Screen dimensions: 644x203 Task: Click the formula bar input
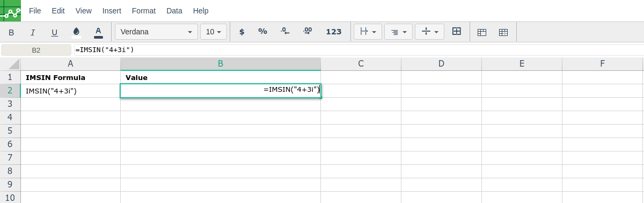coord(358,50)
